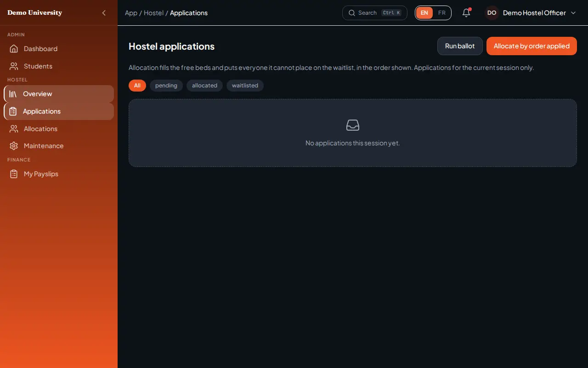Screen dimensions: 588x368
Task: Filter applications by allocated
Action: 204,86
